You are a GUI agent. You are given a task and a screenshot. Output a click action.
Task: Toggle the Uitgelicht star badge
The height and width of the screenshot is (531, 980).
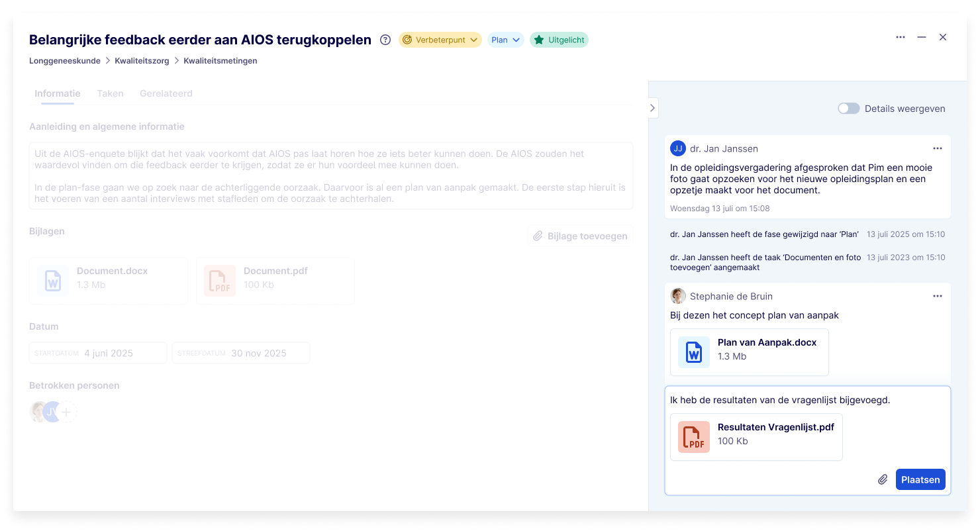click(559, 40)
